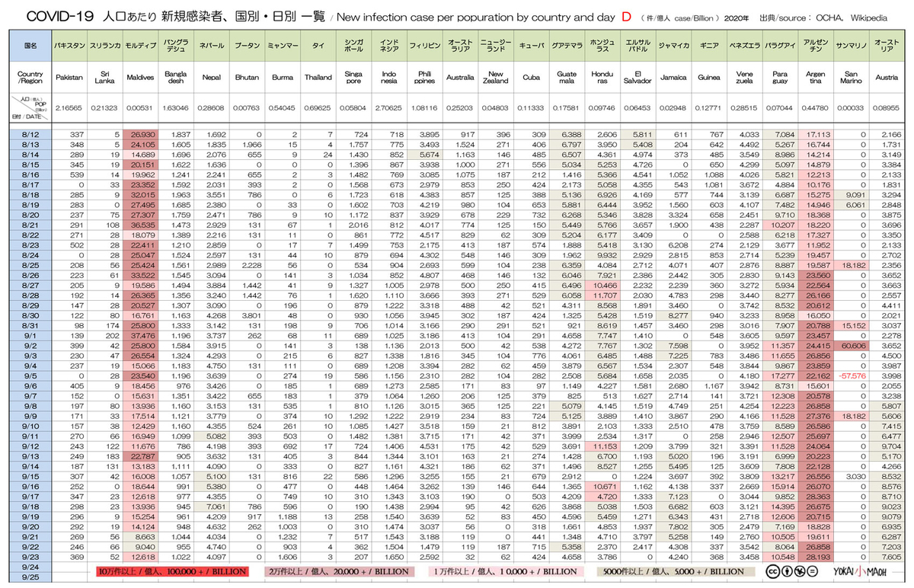Viewport: 914px width, 588px height.
Task: Click the Jamaica column header
Action: (x=673, y=78)
